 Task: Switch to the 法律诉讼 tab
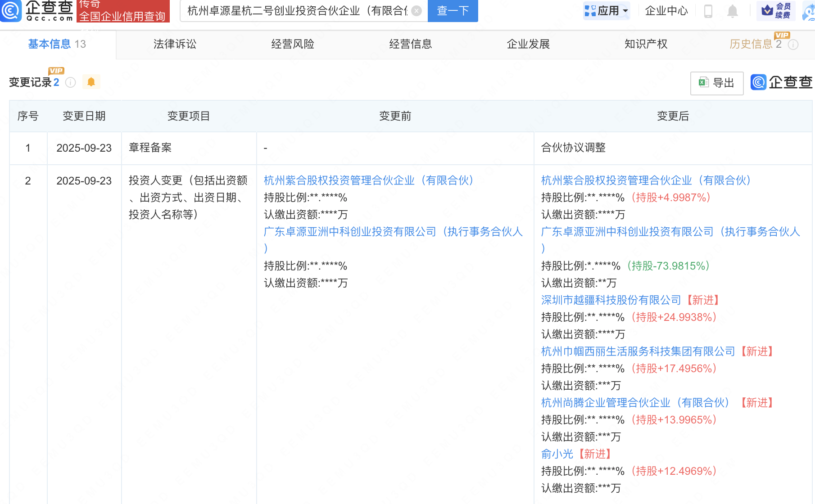coord(175,44)
